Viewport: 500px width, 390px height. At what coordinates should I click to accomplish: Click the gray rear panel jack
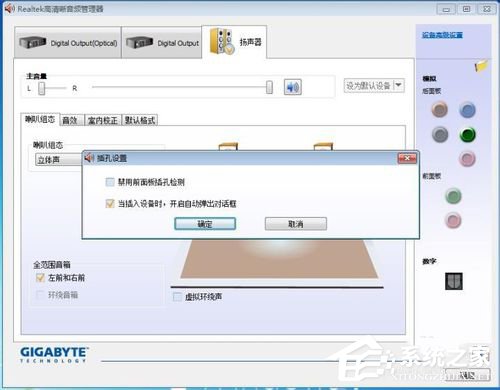[440, 135]
